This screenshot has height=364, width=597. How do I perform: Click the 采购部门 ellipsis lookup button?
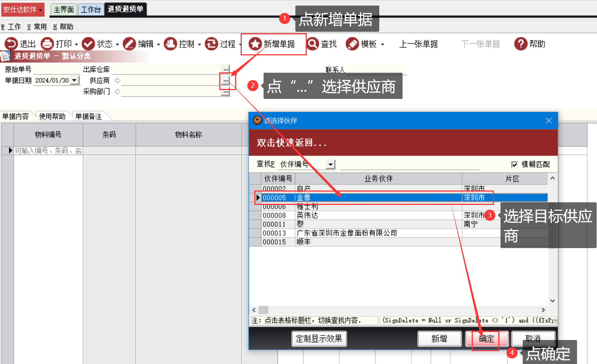[x=225, y=92]
